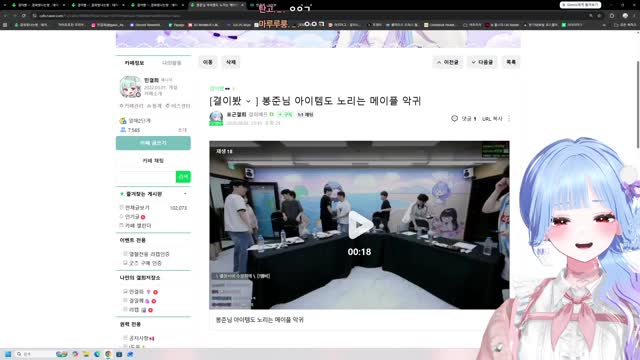Click the post author's profile picture

pos(216,118)
